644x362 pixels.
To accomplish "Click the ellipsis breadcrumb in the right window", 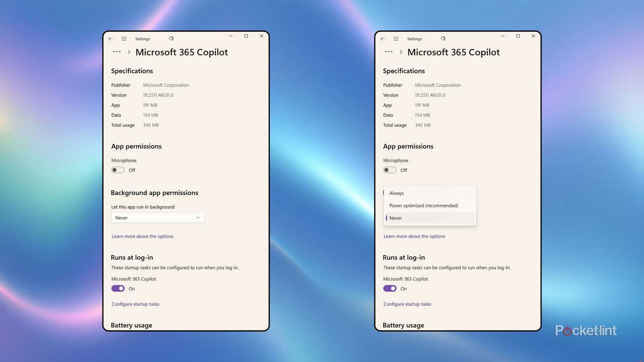I will coord(388,52).
